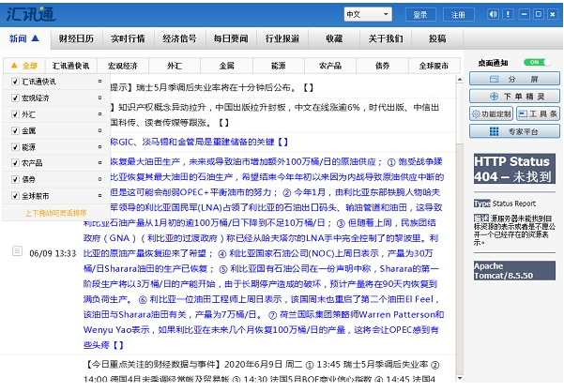Click the small square handle on 宏观经济 row
564x392 pixels.
[100, 98]
